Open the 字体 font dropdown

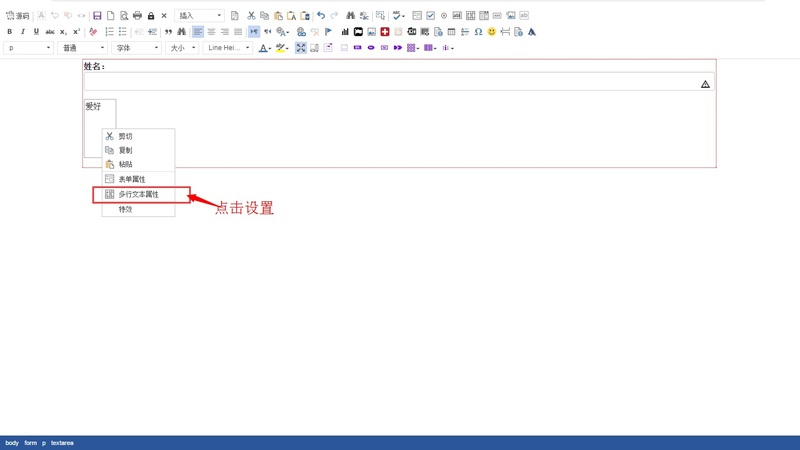point(136,48)
